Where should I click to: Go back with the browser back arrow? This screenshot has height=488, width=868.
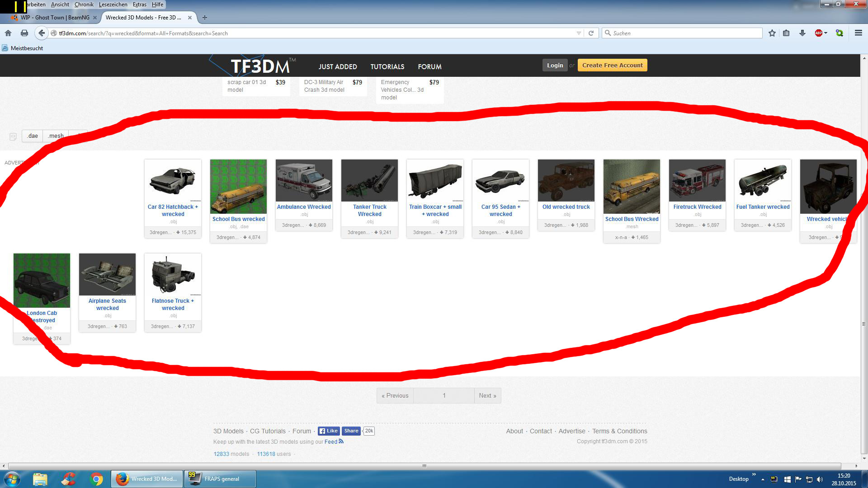click(42, 33)
